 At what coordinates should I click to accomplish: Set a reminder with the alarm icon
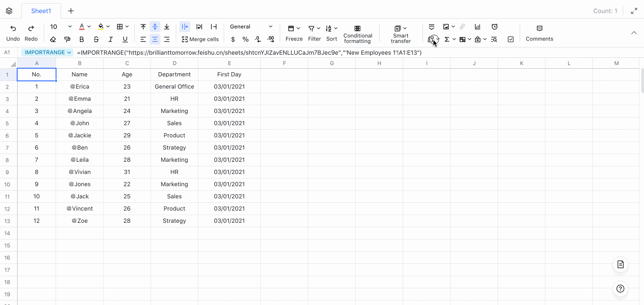point(494,26)
